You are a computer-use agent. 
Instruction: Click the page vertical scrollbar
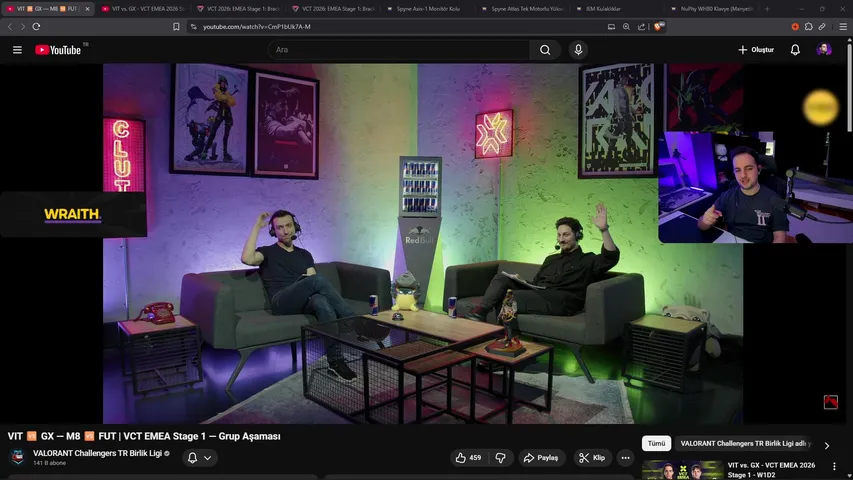850,87
